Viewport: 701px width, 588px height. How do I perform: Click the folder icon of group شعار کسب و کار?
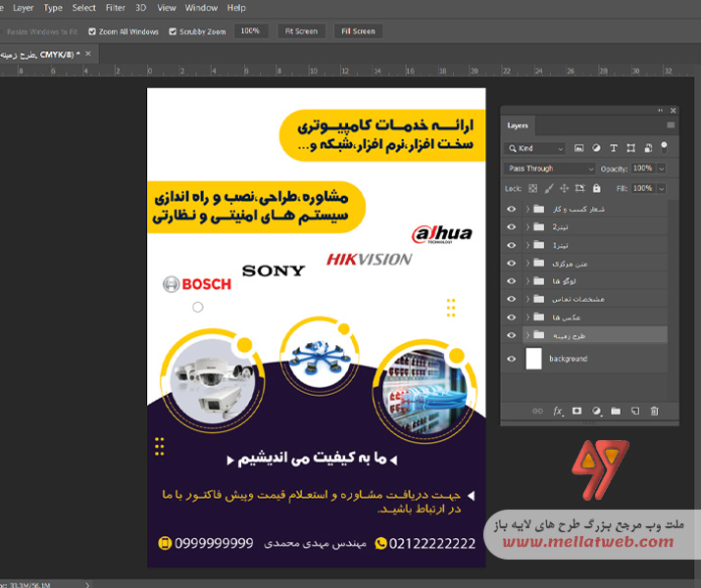pos(539,209)
